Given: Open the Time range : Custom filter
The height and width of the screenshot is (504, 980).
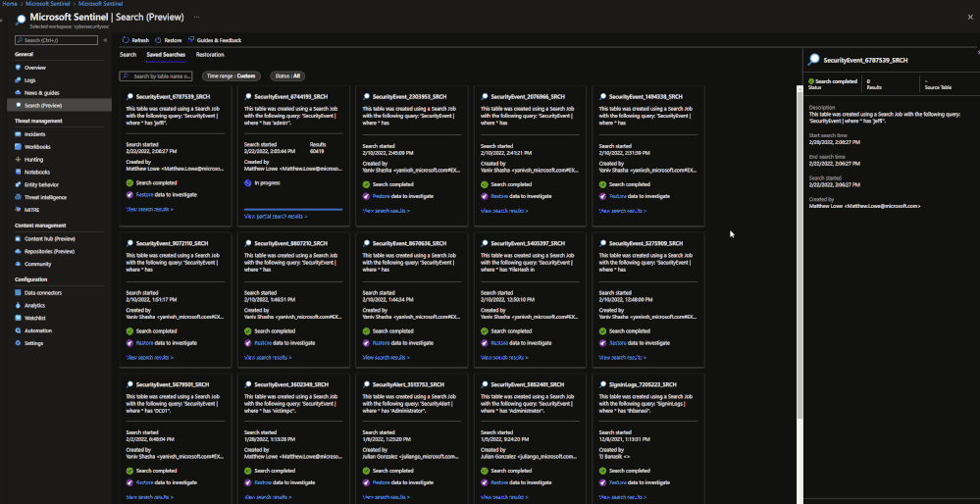Looking at the screenshot, I should click(232, 76).
